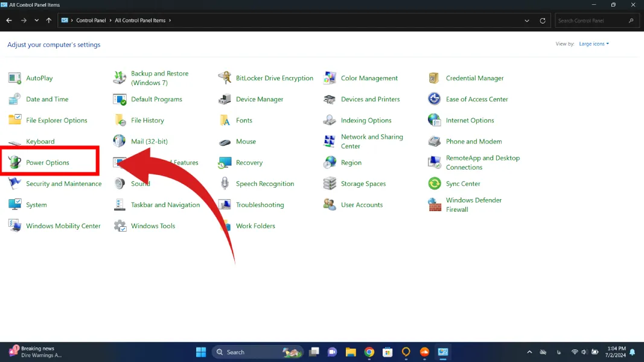The image size is (644, 362).
Task: Open Windows Defender Firewall icon
Action: click(x=435, y=205)
